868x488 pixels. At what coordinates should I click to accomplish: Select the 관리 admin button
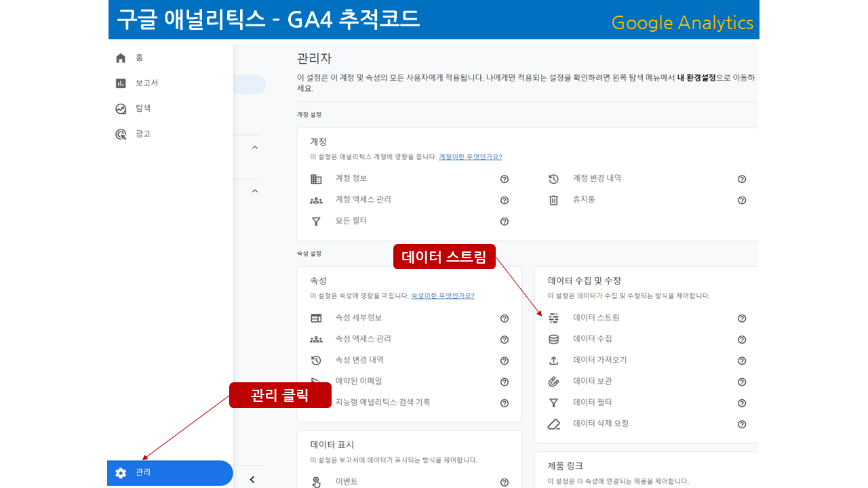pos(170,473)
